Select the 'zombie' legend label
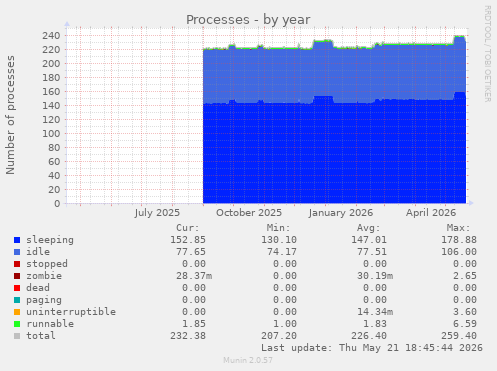This screenshot has height=371, width=497. point(44,276)
